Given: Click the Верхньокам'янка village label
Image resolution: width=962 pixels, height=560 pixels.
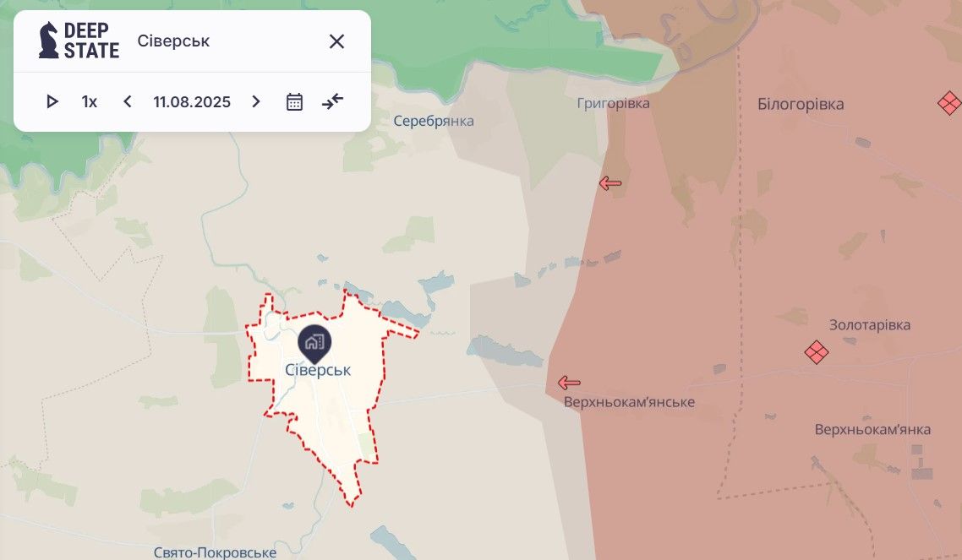Looking at the screenshot, I should point(872,429).
